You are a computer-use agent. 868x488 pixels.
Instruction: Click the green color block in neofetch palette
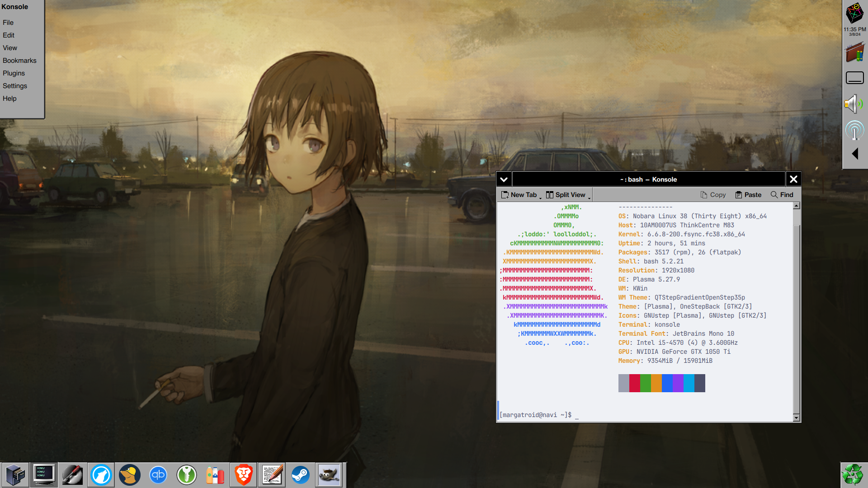[x=646, y=383]
